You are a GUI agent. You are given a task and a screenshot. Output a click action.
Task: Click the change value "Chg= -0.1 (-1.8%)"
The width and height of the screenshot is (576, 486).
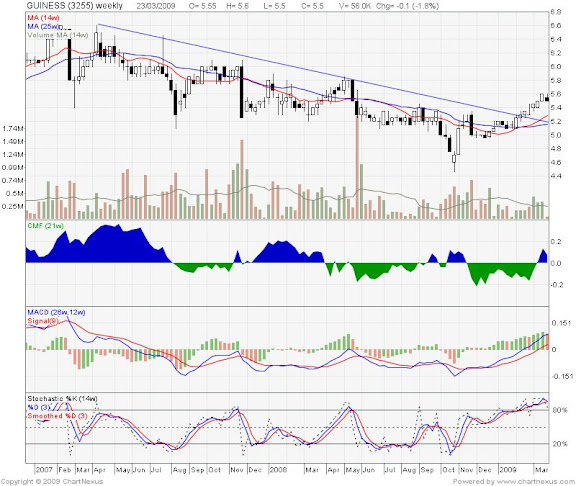click(x=407, y=6)
